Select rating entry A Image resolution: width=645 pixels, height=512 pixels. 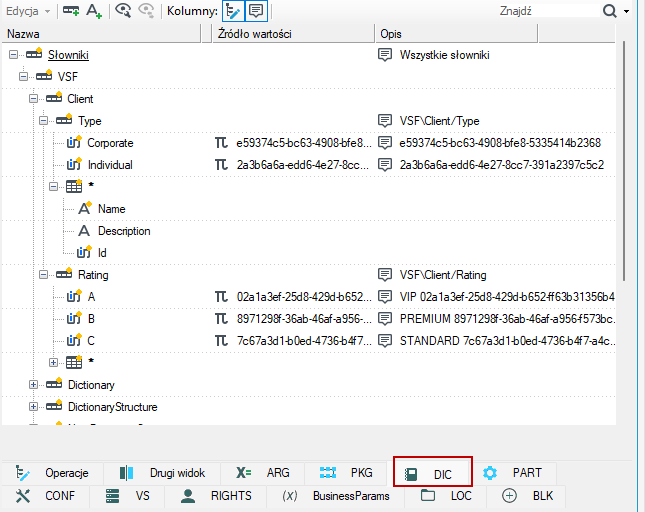[91, 297]
